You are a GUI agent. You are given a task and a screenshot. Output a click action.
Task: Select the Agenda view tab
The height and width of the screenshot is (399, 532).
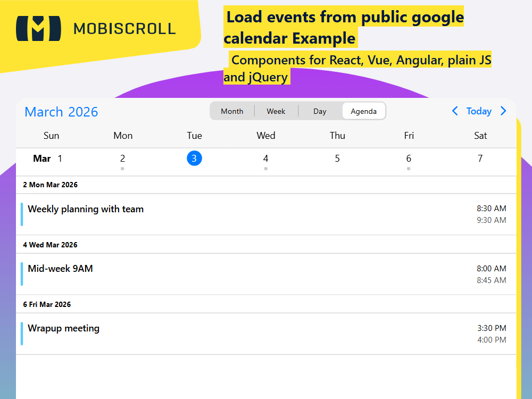coord(364,111)
